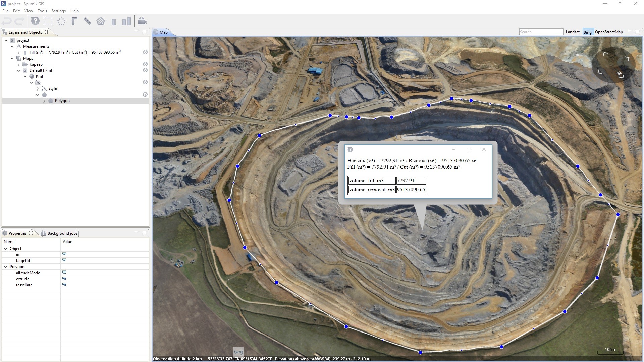
Task: Select the dotted circle selection tool
Action: 61,21
